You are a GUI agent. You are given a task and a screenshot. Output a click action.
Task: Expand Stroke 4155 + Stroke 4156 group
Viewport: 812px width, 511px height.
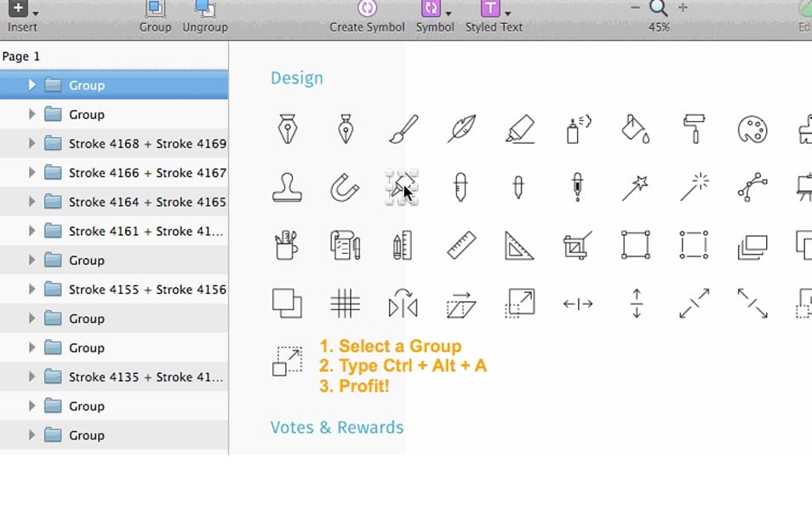(x=32, y=290)
